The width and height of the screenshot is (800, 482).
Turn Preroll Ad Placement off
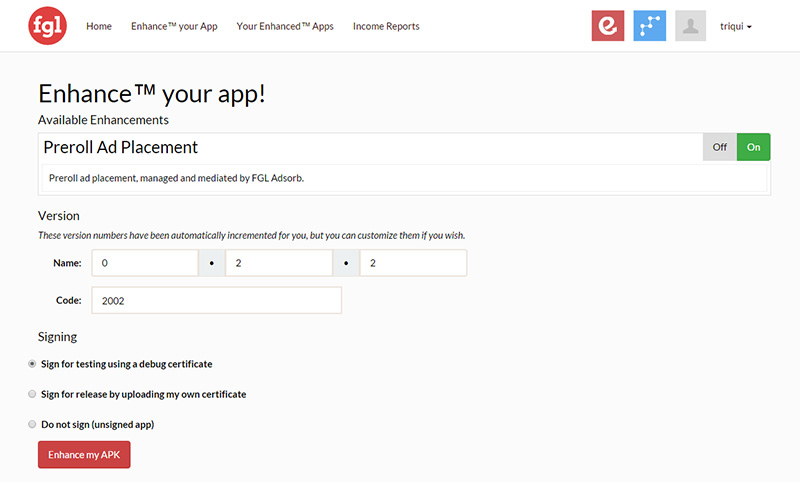pos(719,147)
